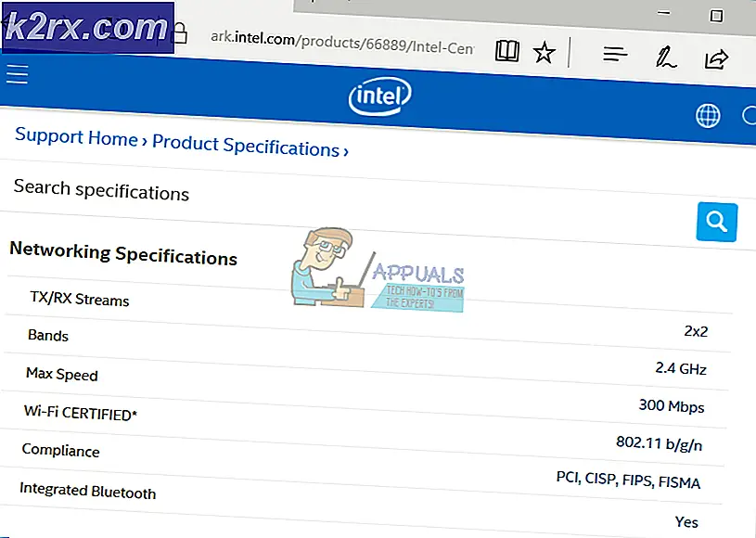Image resolution: width=756 pixels, height=538 pixels.
Task: Open the Intel site hamburger menu
Action: pyautogui.click(x=17, y=74)
